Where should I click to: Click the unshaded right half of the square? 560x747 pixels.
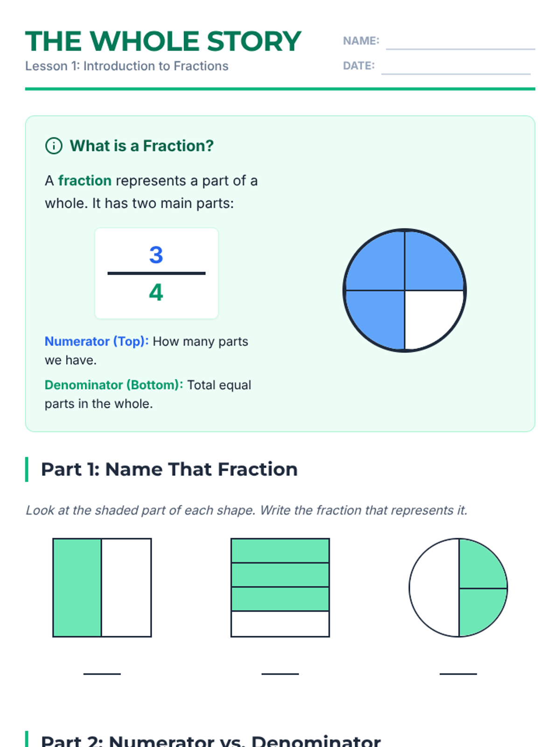126,587
